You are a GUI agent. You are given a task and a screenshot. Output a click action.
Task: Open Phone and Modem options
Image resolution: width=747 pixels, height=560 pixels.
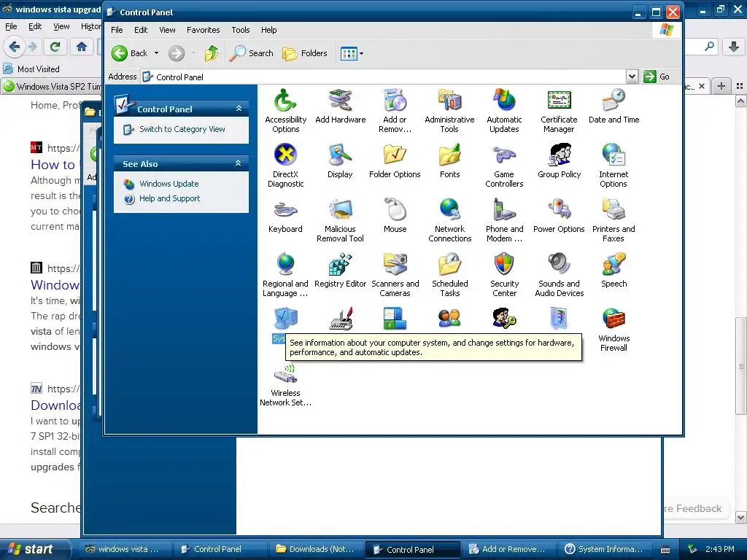pos(504,220)
